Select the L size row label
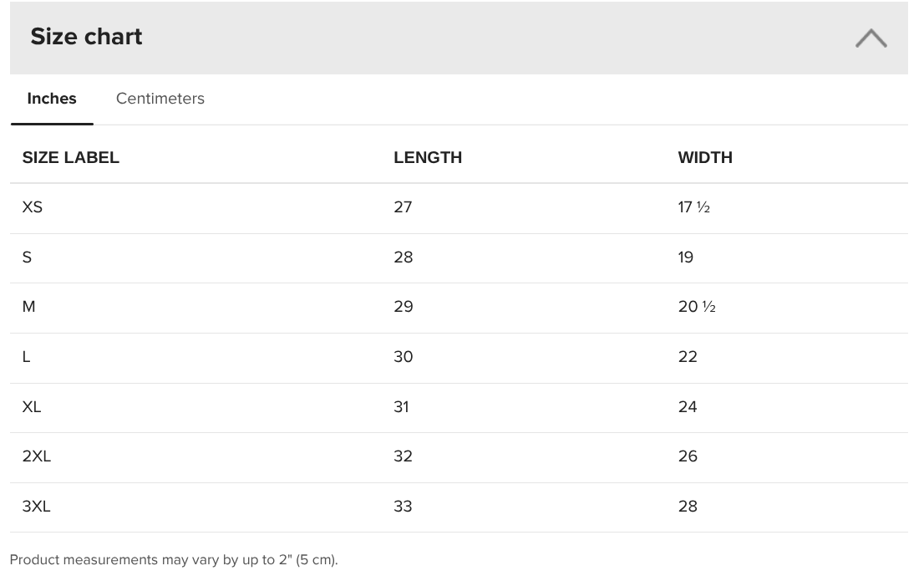This screenshot has width=924, height=581. tap(27, 357)
